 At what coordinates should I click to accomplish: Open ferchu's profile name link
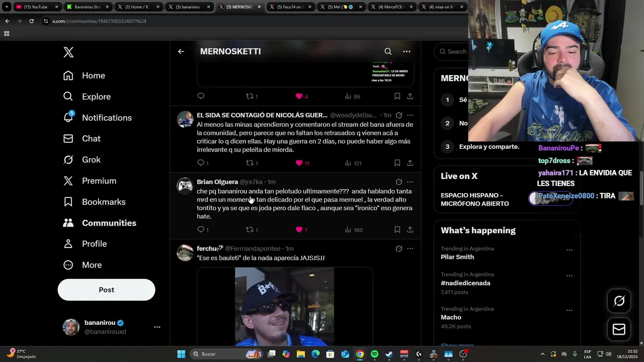click(x=210, y=248)
